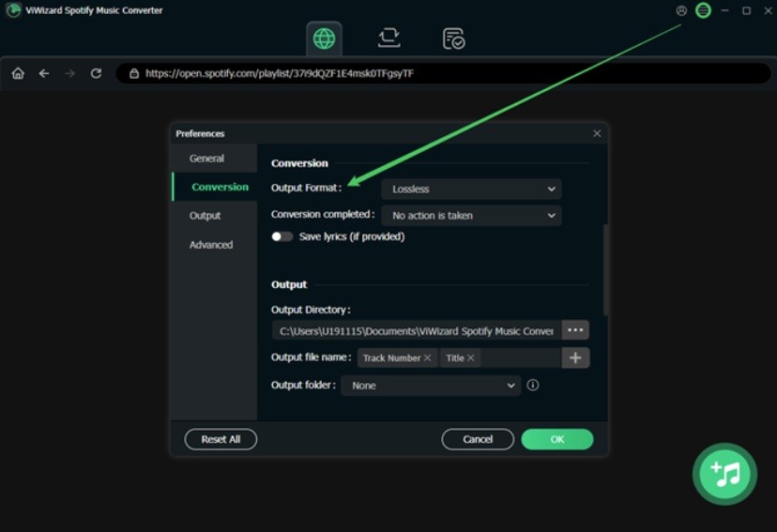Go to home page icon

tap(18, 73)
